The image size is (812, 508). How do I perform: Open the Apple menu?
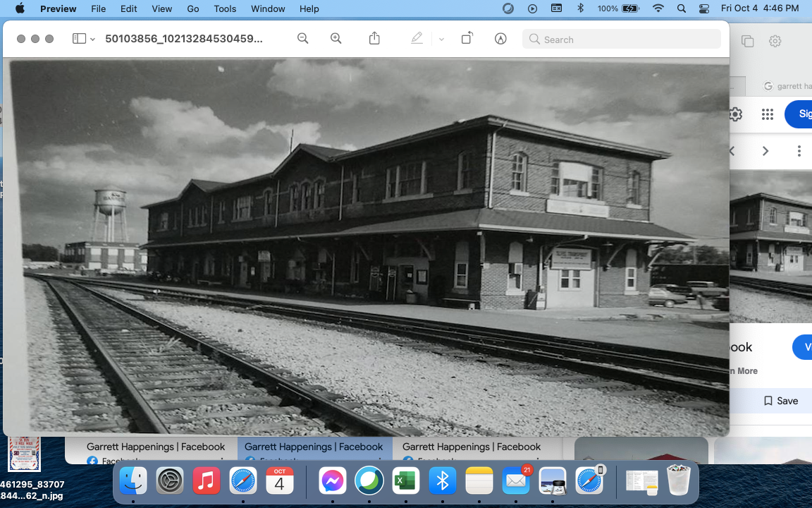20,8
